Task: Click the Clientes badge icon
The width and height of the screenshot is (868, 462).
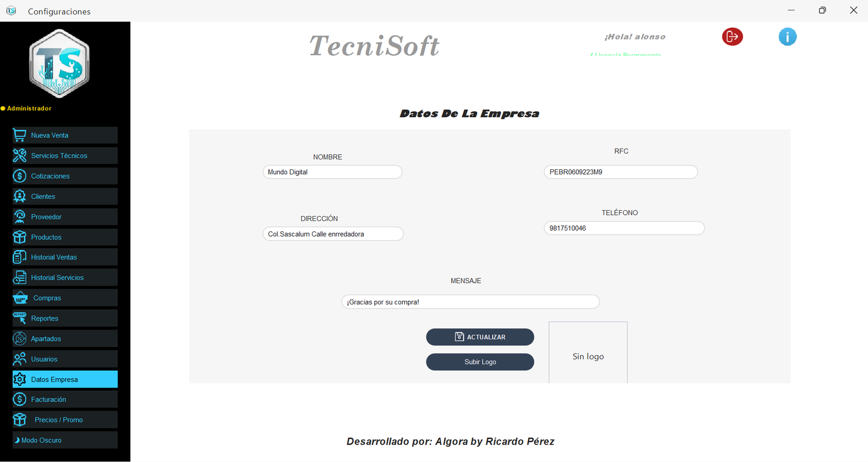Action: (20, 196)
